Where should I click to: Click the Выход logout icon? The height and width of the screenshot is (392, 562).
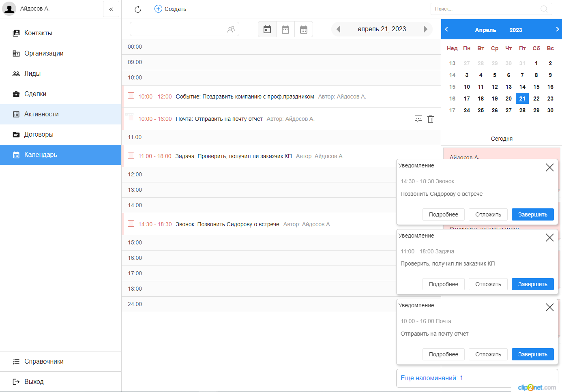click(x=16, y=382)
